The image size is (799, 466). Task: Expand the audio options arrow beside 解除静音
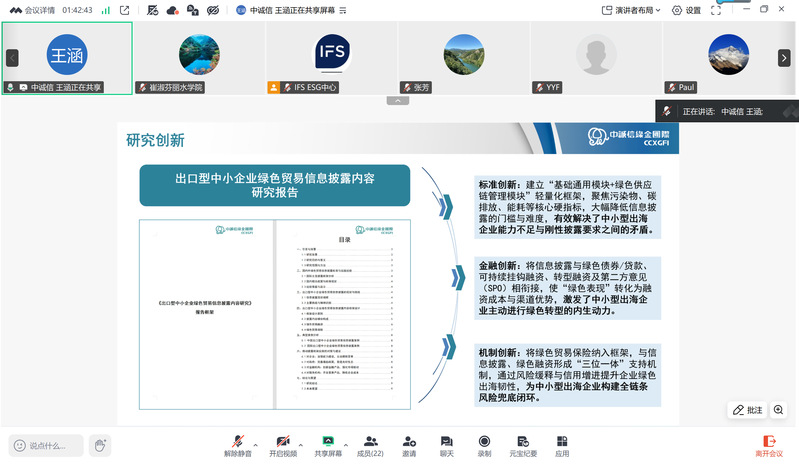pos(256,445)
